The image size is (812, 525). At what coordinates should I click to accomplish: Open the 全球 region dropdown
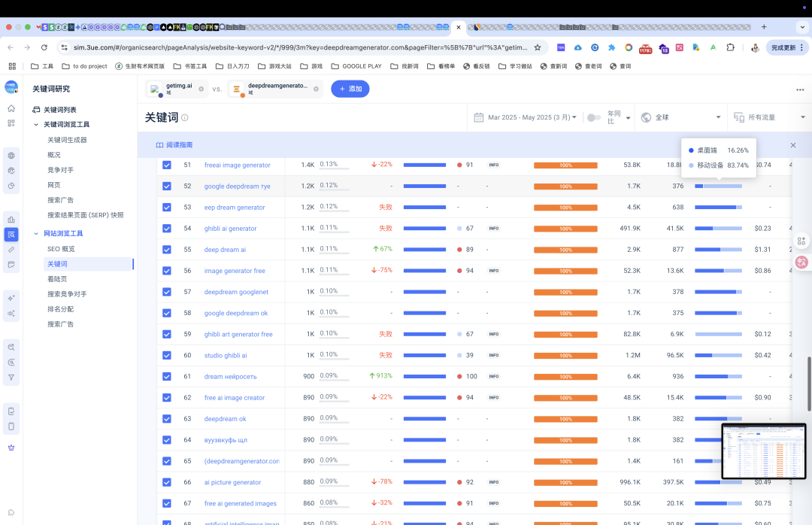pyautogui.click(x=681, y=117)
